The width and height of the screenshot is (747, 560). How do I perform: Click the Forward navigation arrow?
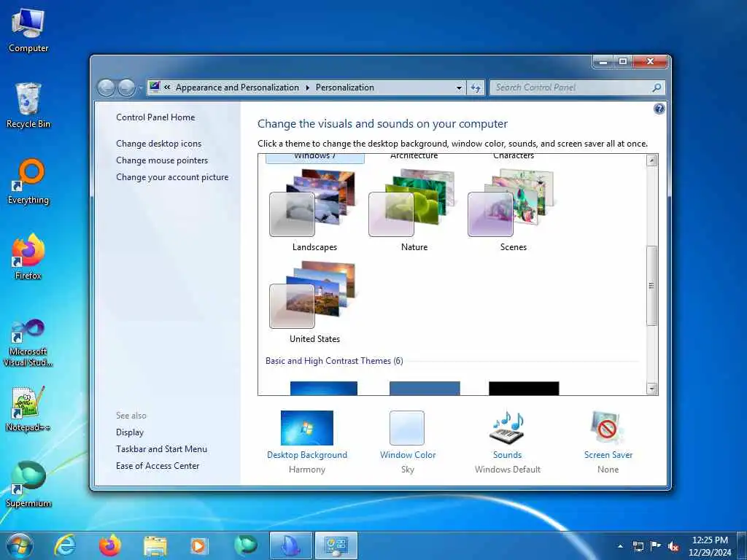(126, 87)
